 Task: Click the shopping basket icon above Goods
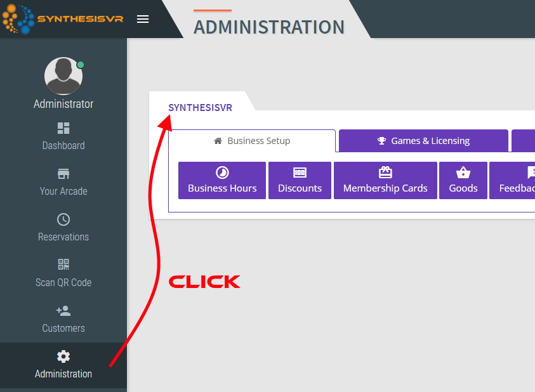click(463, 173)
